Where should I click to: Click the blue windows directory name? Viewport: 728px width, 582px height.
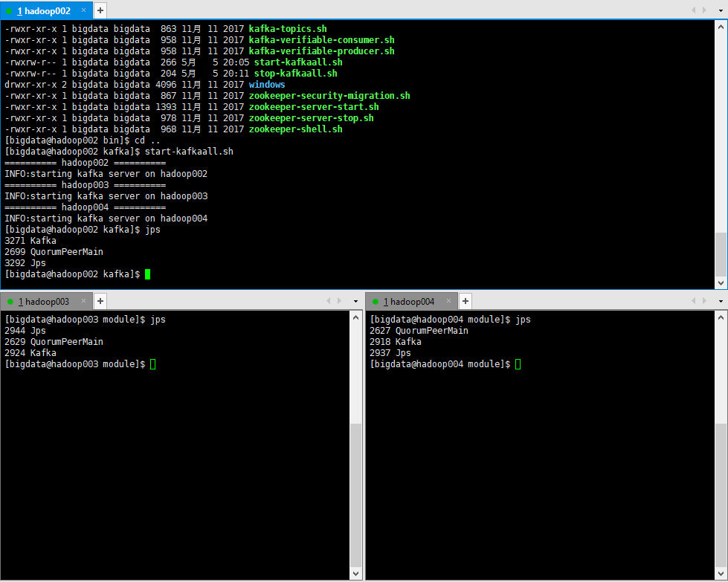point(267,85)
